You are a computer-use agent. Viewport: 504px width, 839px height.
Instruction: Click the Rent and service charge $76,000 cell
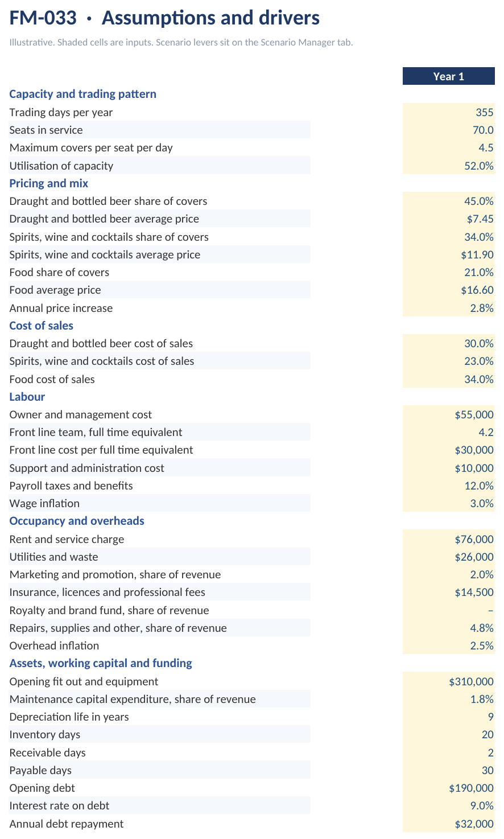(x=449, y=539)
